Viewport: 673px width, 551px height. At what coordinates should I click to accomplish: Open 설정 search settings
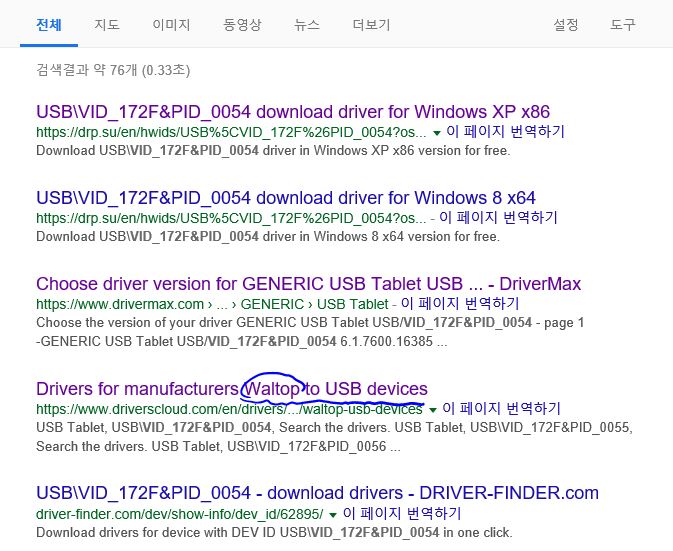(566, 24)
